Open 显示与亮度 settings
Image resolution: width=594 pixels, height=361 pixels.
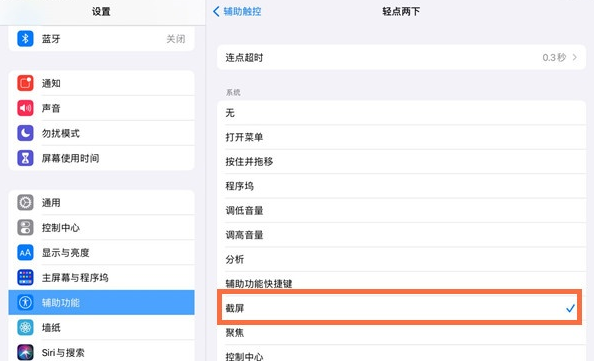pos(102,253)
